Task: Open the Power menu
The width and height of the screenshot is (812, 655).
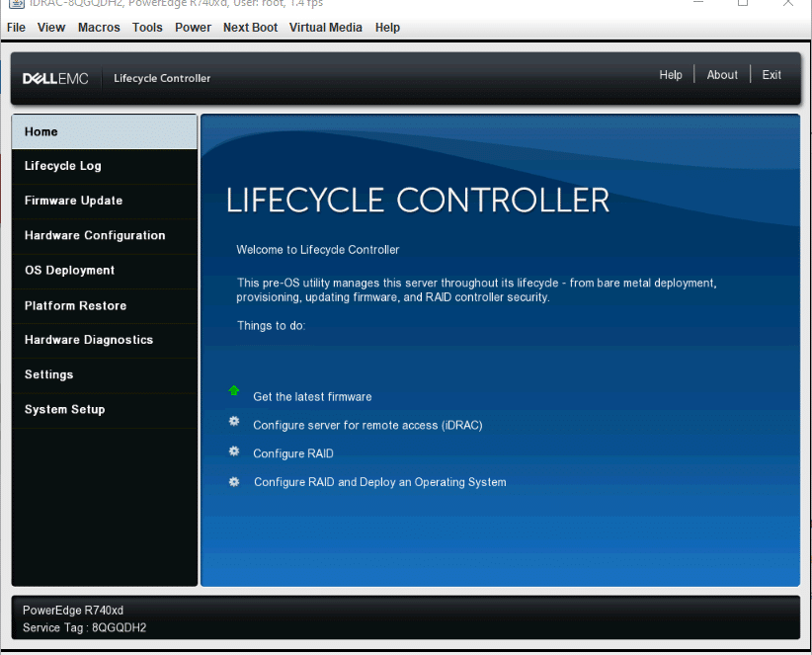Action: [193, 28]
